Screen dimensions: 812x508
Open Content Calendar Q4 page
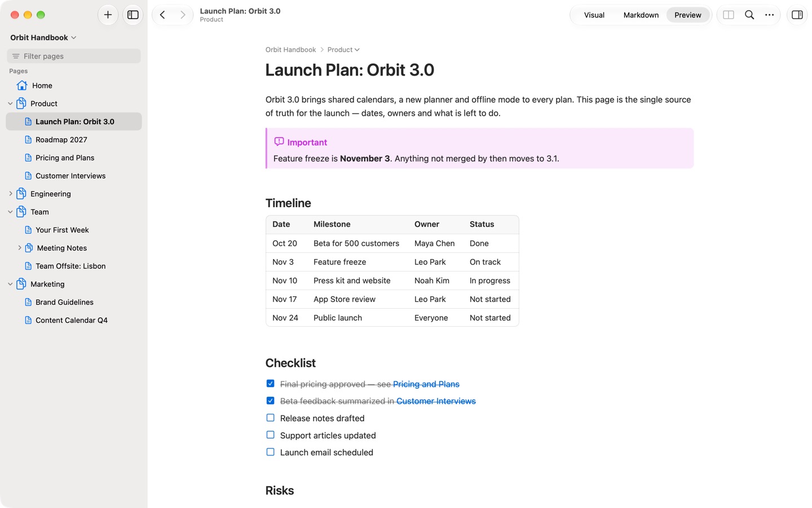tap(74, 320)
